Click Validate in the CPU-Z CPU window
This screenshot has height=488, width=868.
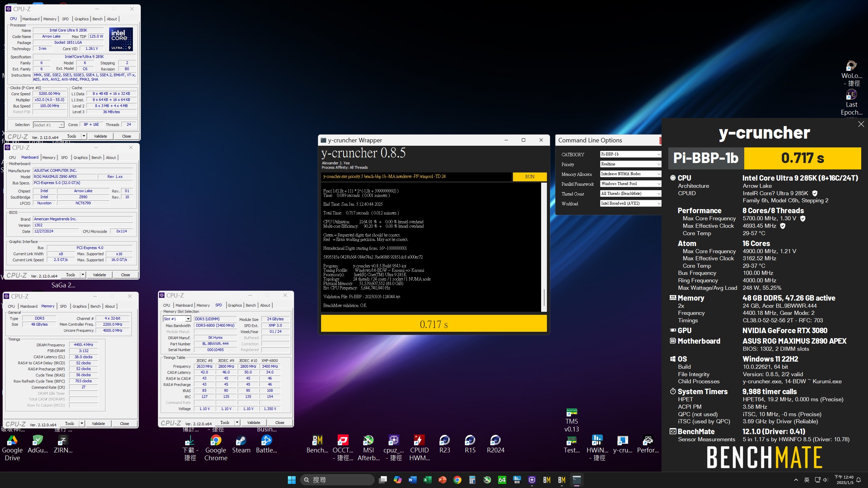[x=100, y=136]
